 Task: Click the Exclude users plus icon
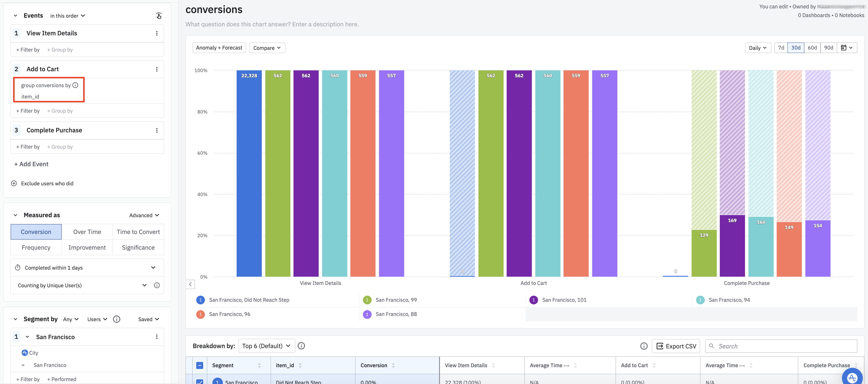click(14, 183)
